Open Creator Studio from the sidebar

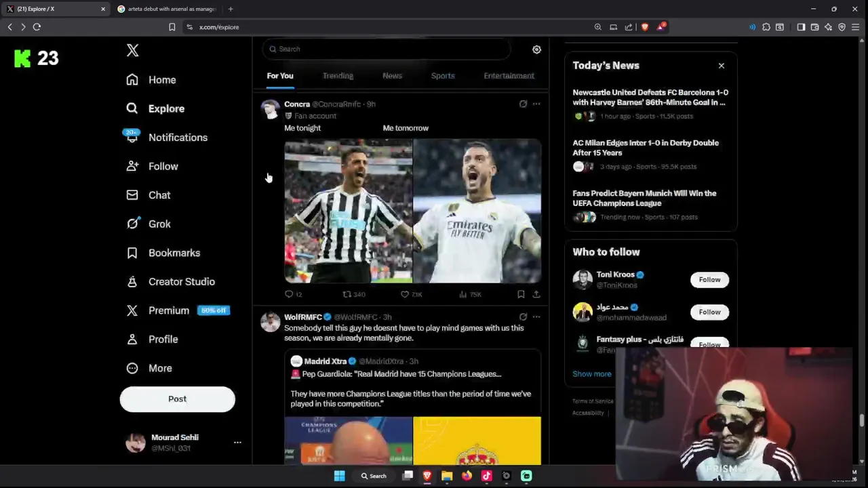tap(171, 281)
